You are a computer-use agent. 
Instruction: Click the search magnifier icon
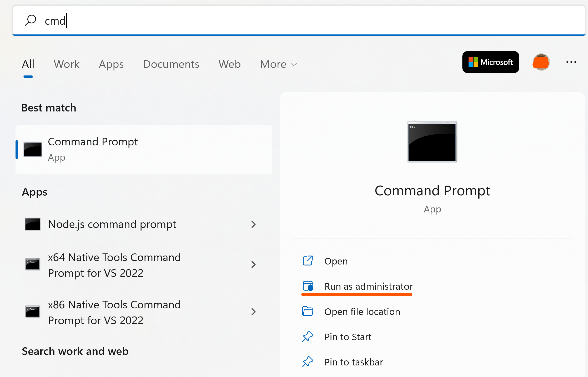pos(31,21)
